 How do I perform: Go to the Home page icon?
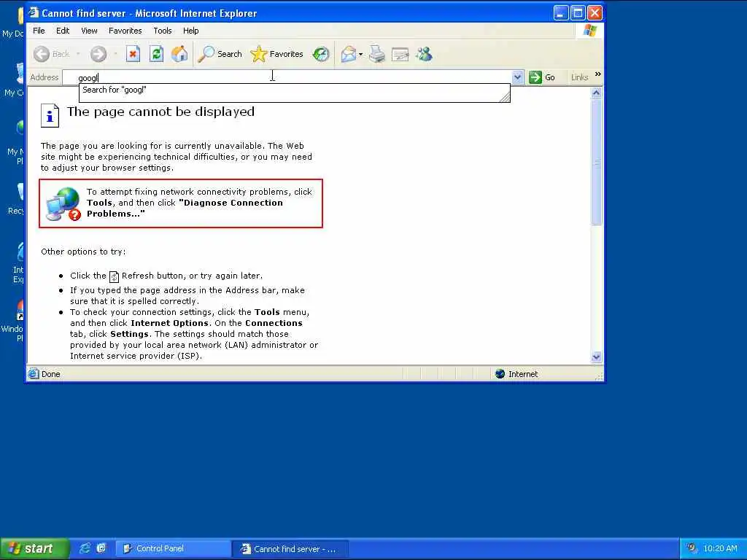[179, 54]
